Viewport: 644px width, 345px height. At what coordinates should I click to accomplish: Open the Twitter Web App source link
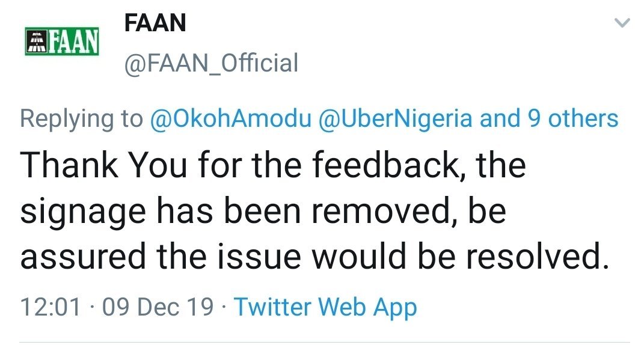[x=325, y=307]
